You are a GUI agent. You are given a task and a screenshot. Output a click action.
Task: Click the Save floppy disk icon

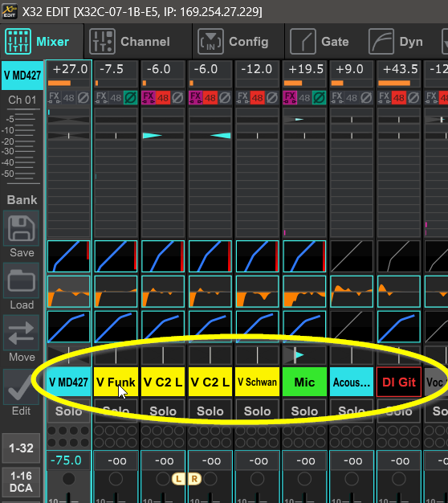point(22,228)
